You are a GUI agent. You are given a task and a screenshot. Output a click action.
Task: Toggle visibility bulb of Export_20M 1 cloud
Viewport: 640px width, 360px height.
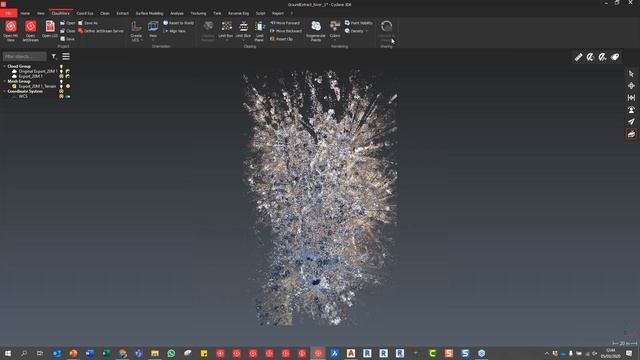[x=62, y=76]
